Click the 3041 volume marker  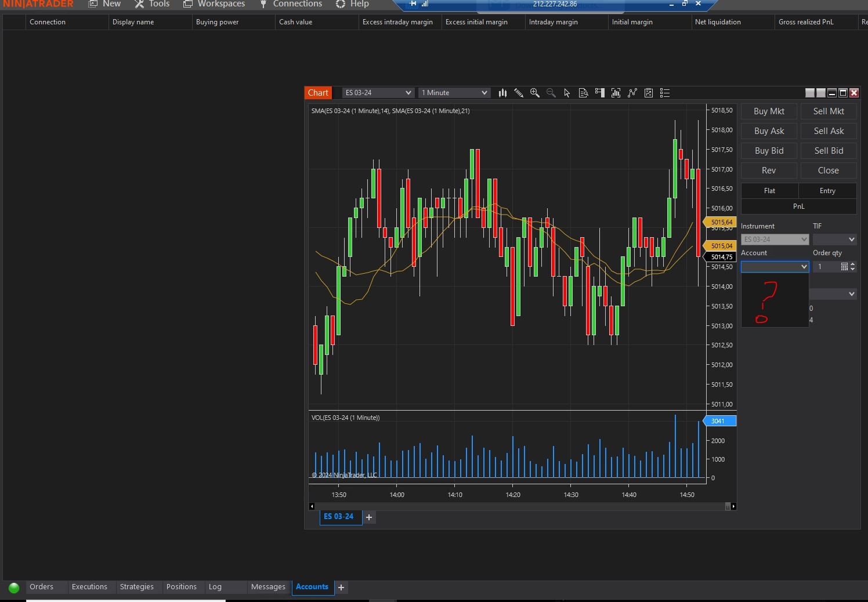[x=719, y=421]
